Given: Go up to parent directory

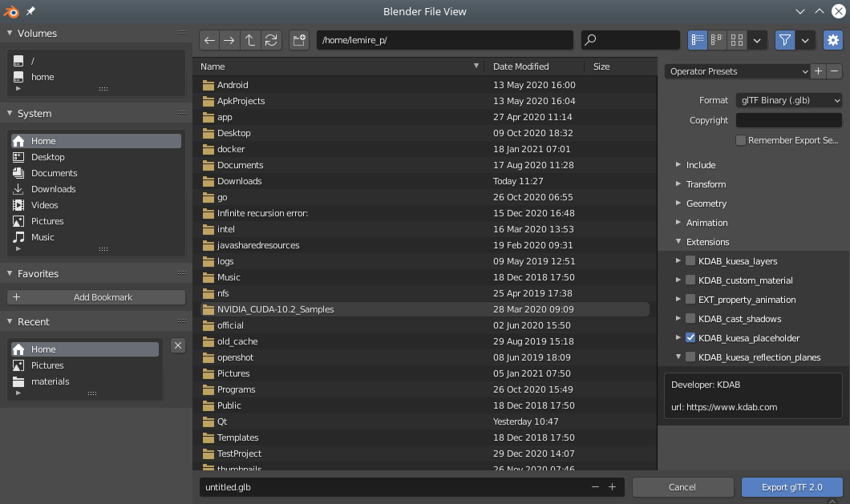Looking at the screenshot, I should (x=250, y=40).
